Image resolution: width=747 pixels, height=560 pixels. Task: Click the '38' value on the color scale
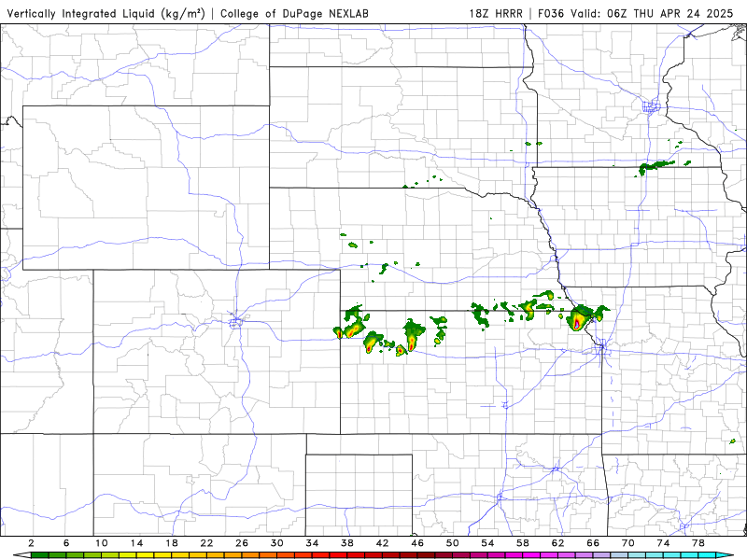[x=347, y=543]
